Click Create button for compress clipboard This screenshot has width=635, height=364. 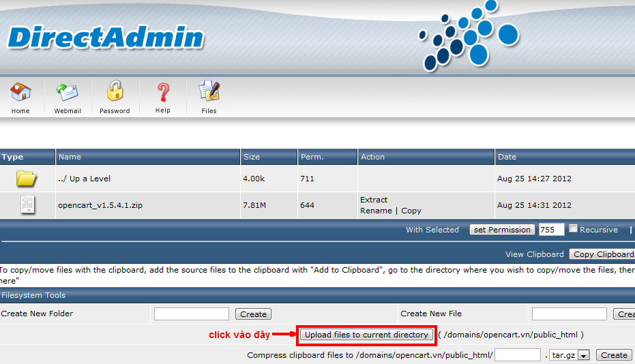pos(614,355)
